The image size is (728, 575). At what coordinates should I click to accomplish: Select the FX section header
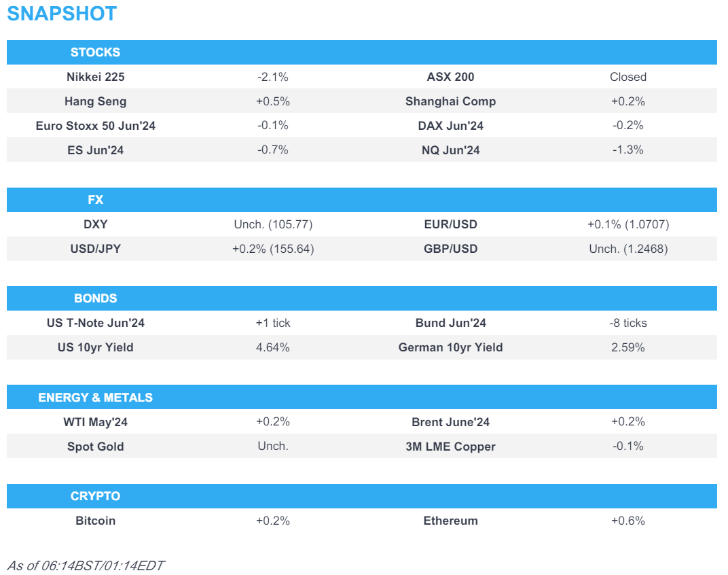(95, 200)
